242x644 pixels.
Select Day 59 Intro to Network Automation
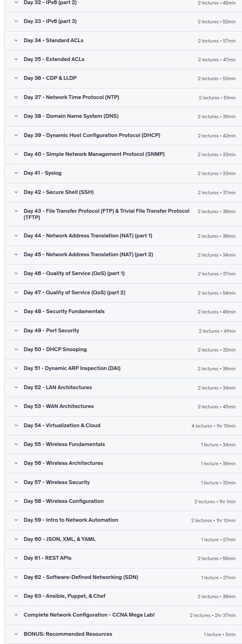point(123,520)
